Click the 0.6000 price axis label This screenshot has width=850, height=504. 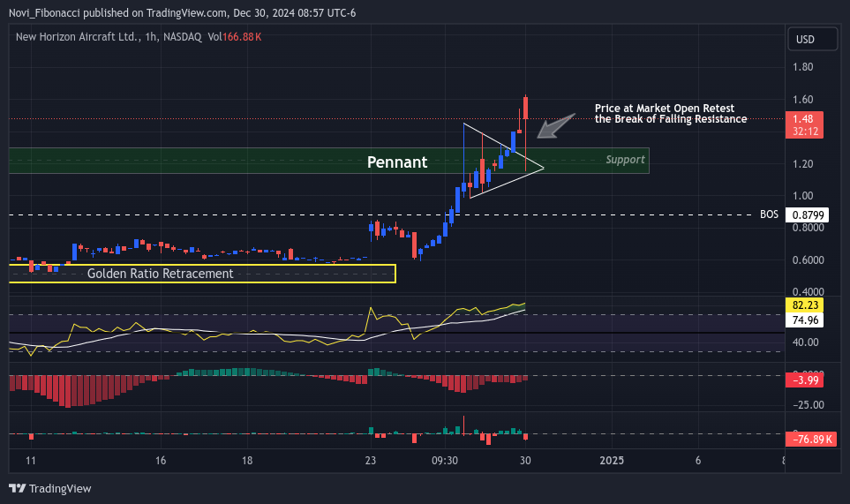coord(808,260)
